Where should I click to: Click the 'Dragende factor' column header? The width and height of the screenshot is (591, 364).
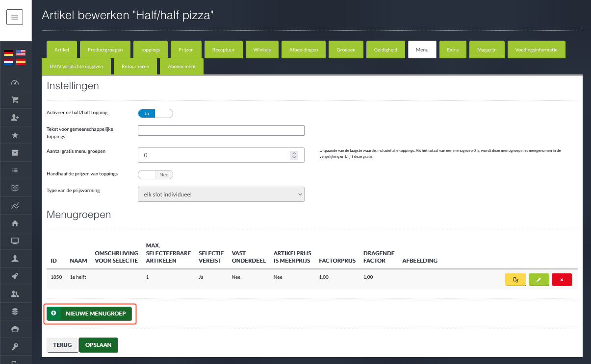(379, 257)
